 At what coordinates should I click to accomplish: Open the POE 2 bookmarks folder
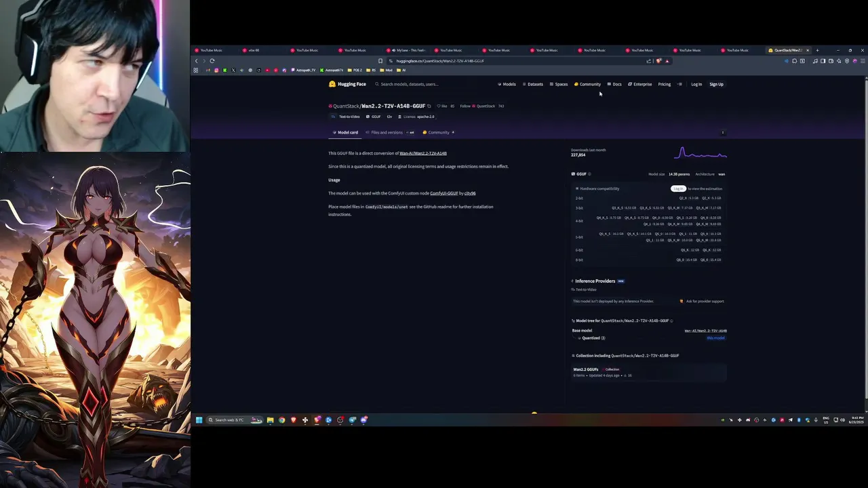[x=355, y=70]
